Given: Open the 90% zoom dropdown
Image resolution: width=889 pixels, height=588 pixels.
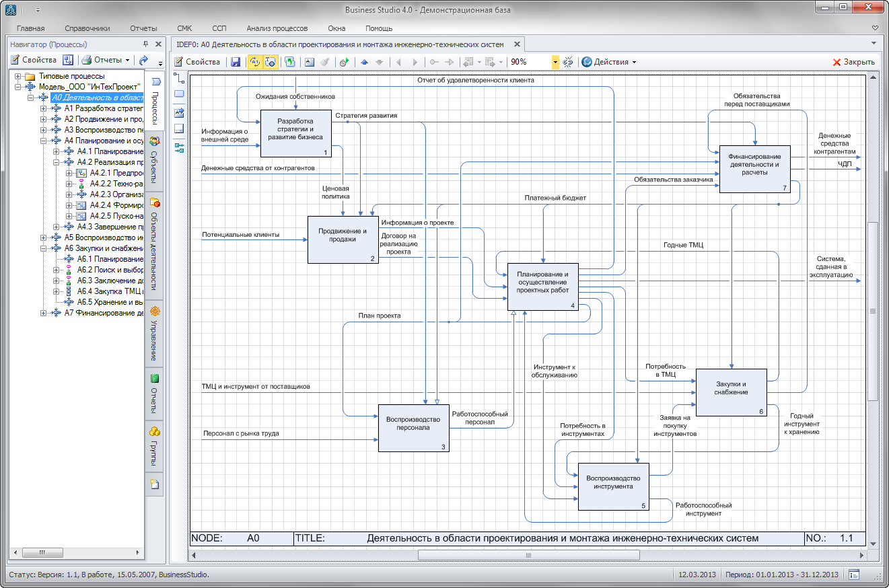Looking at the screenshot, I should tap(555, 62).
